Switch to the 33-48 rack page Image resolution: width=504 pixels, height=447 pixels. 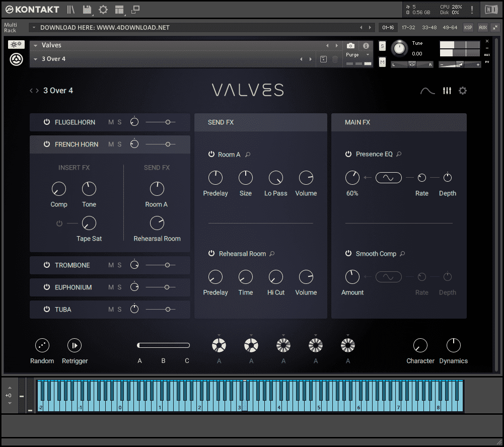pyautogui.click(x=429, y=28)
